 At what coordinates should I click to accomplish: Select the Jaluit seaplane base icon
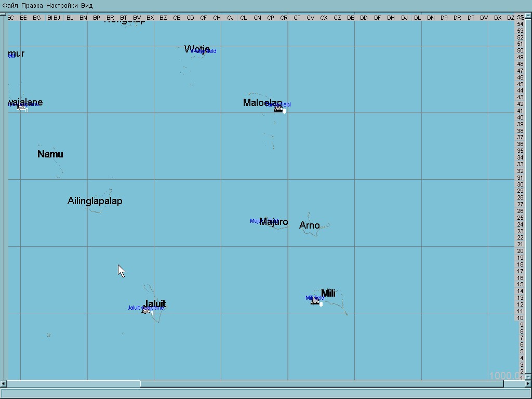click(x=146, y=311)
